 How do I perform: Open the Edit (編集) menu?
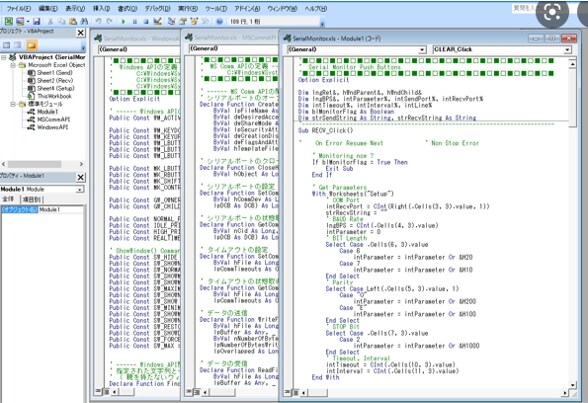48,8
